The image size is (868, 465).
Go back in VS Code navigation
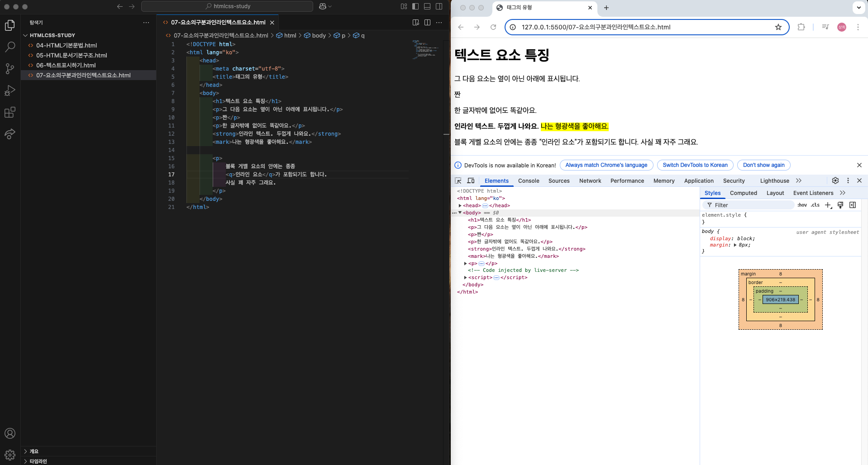coord(120,6)
